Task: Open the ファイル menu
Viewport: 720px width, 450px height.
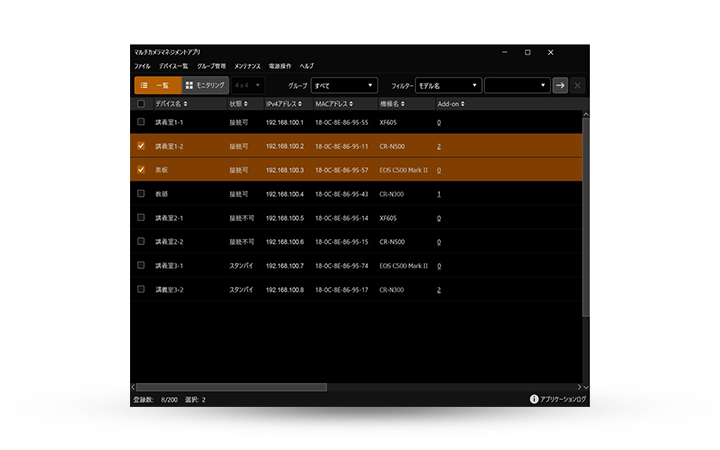Action: (x=142, y=66)
